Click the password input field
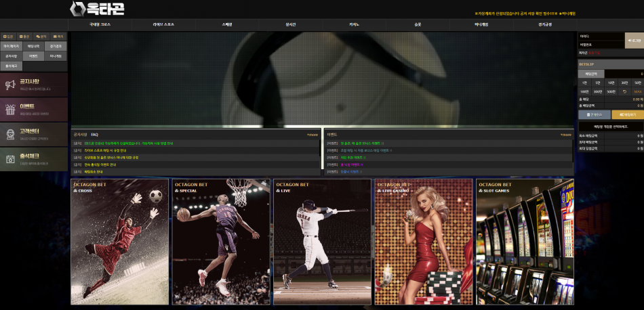Image resolution: width=644 pixels, height=310 pixels. [x=601, y=44]
